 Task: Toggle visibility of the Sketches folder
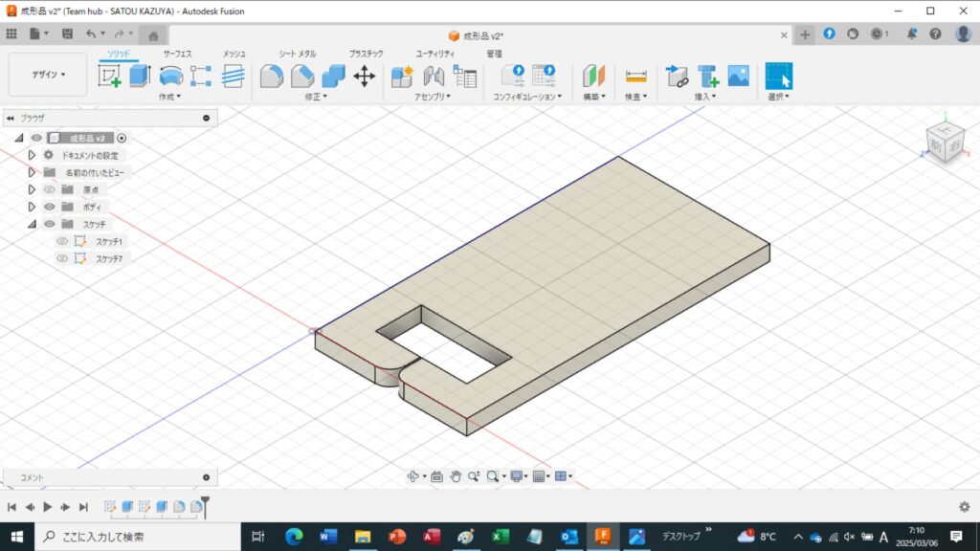tap(50, 224)
